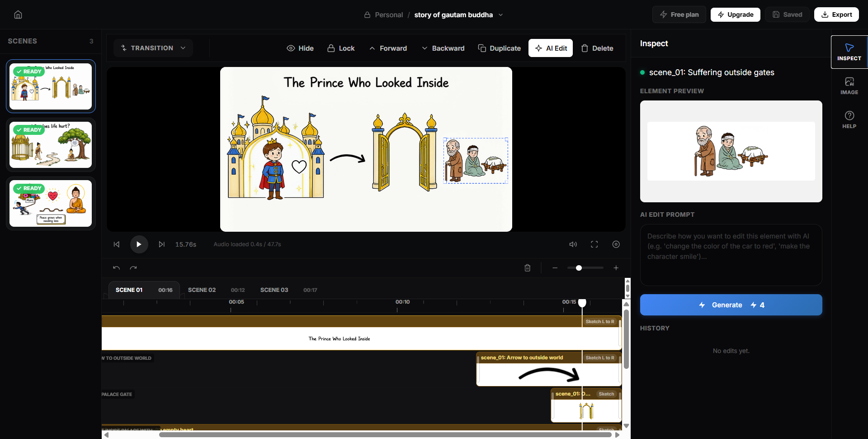
Task: Skip to previous scene control
Action: point(117,244)
